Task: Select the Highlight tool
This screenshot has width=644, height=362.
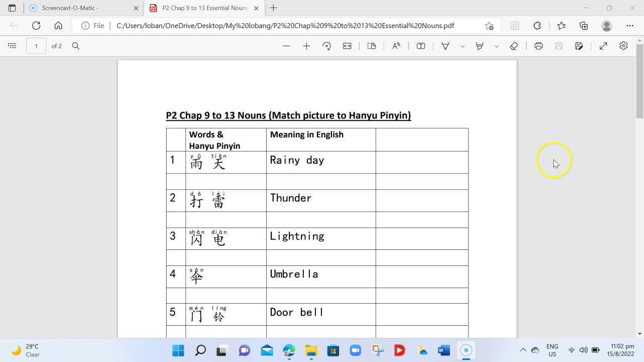Action: click(x=479, y=46)
